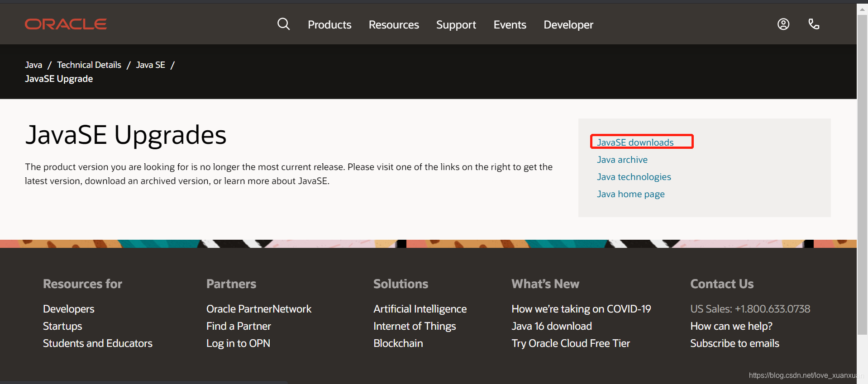This screenshot has width=868, height=384.
Task: Open the Developer menu
Action: [x=568, y=25]
